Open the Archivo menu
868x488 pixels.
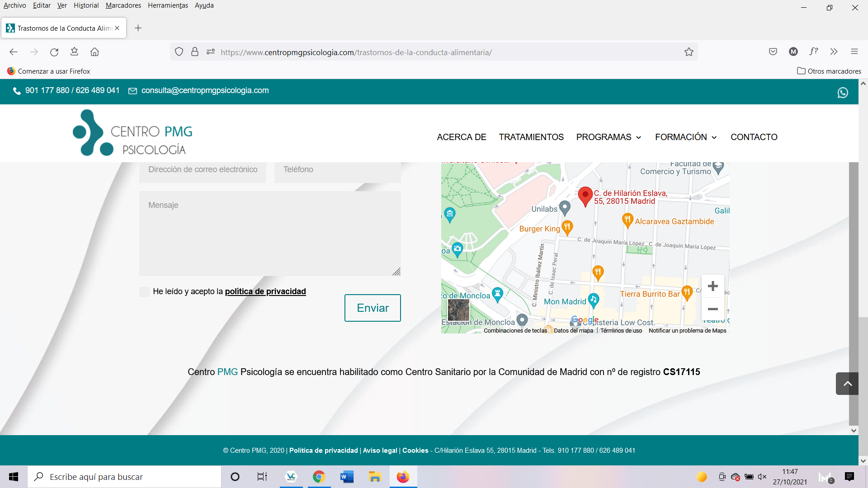(14, 5)
